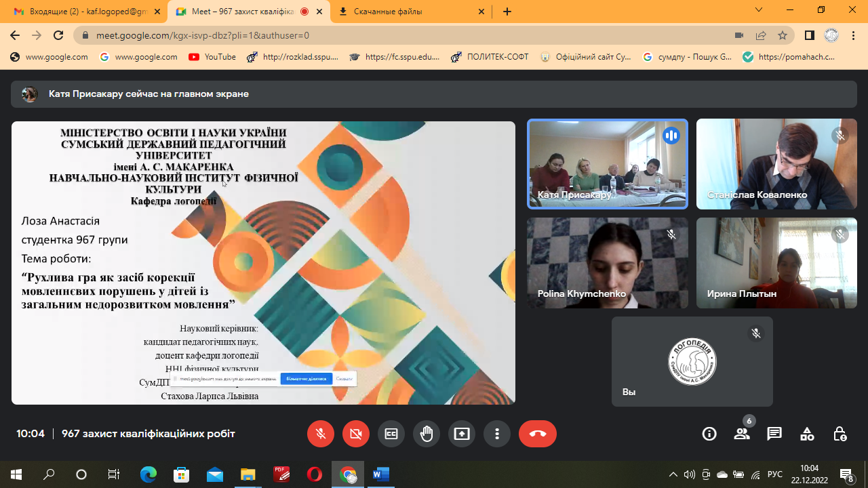
Task: Turn on the camera in Meet
Action: coord(356,434)
